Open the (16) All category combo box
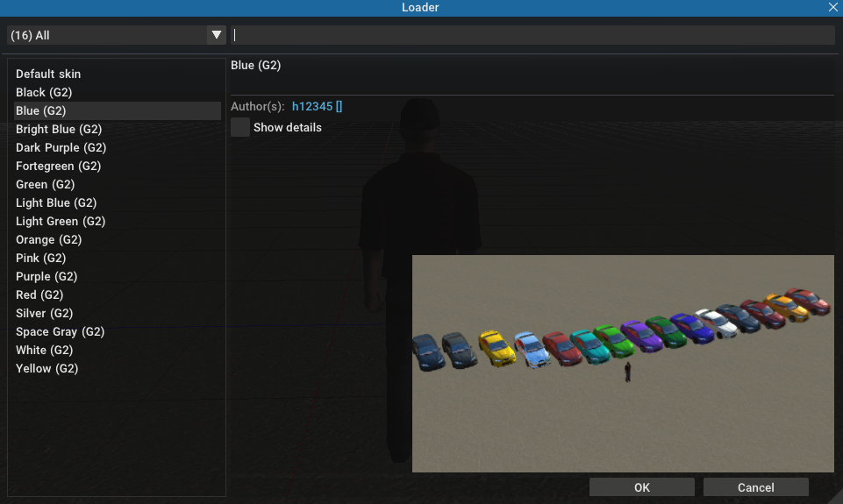The height and width of the screenshot is (504, 843). [105, 35]
